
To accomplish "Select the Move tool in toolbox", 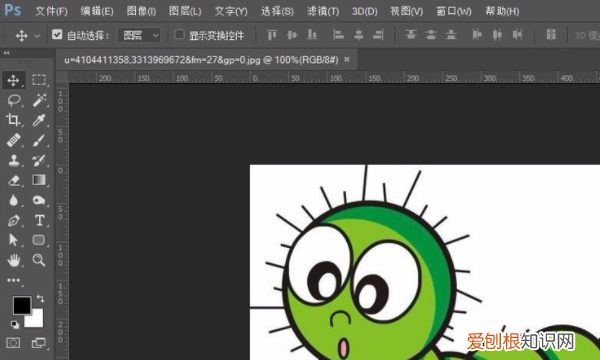I will click(x=13, y=80).
